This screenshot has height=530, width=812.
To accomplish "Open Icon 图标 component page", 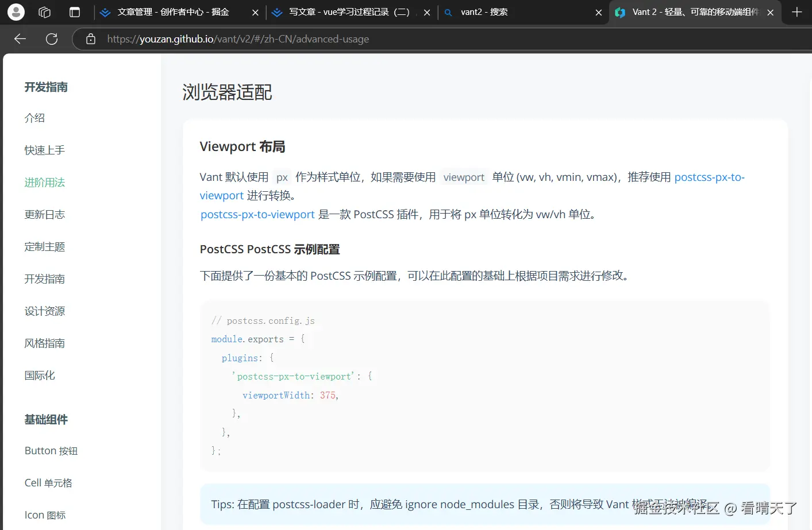I will tap(45, 515).
